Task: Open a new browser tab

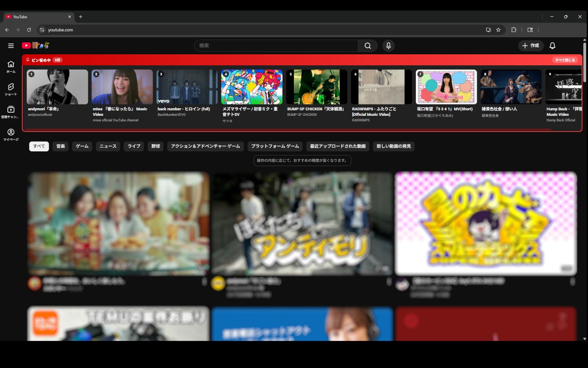Action: point(80,17)
